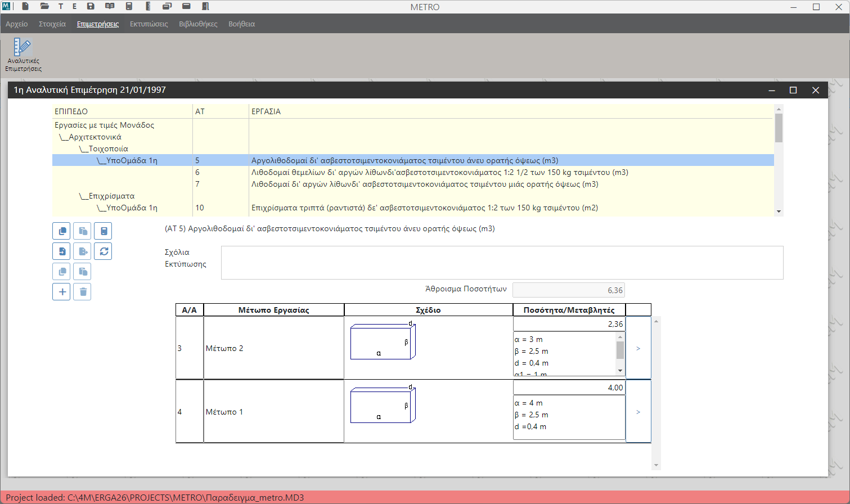
Task: Open Αναλυτικές Επιμετρήσεις ribbon button
Action: pyautogui.click(x=23, y=55)
